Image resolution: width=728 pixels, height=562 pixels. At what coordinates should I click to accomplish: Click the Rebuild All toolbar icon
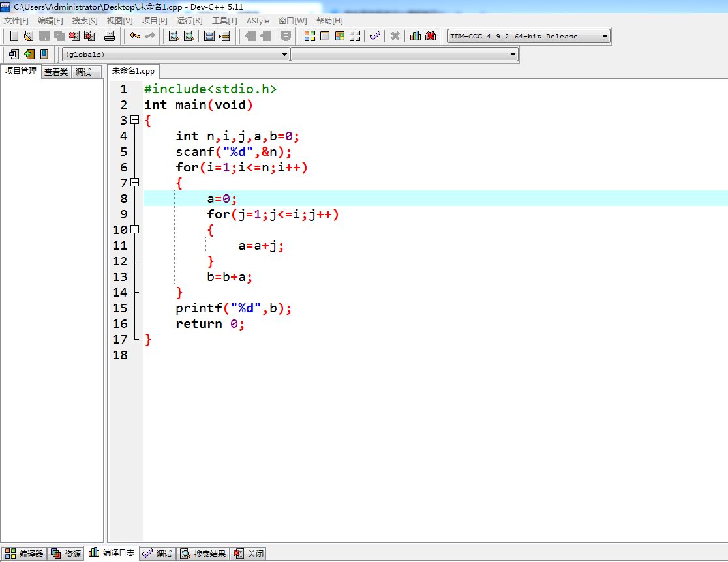[x=355, y=36]
